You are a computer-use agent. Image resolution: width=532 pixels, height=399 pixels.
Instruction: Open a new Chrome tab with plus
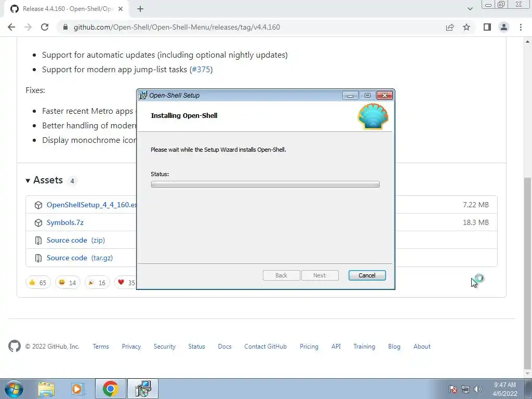pos(140,9)
